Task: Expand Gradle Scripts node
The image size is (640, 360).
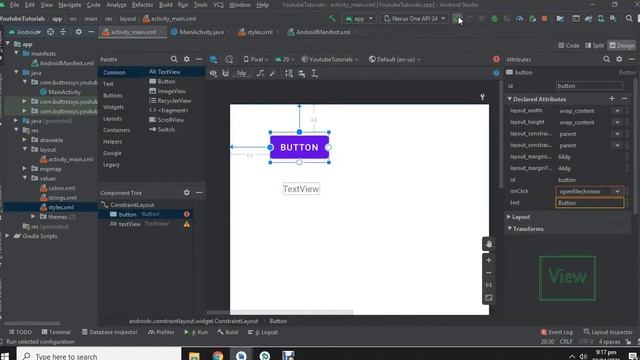Action: [7, 236]
